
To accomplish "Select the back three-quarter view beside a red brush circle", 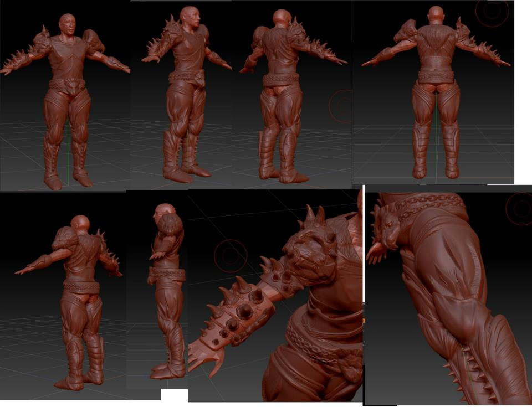I will tap(292, 94).
